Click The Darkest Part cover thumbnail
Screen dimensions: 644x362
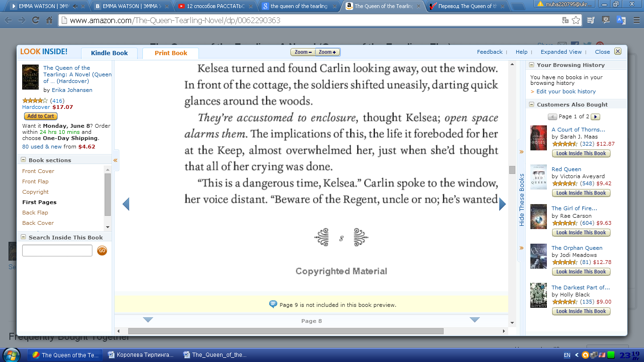click(538, 296)
